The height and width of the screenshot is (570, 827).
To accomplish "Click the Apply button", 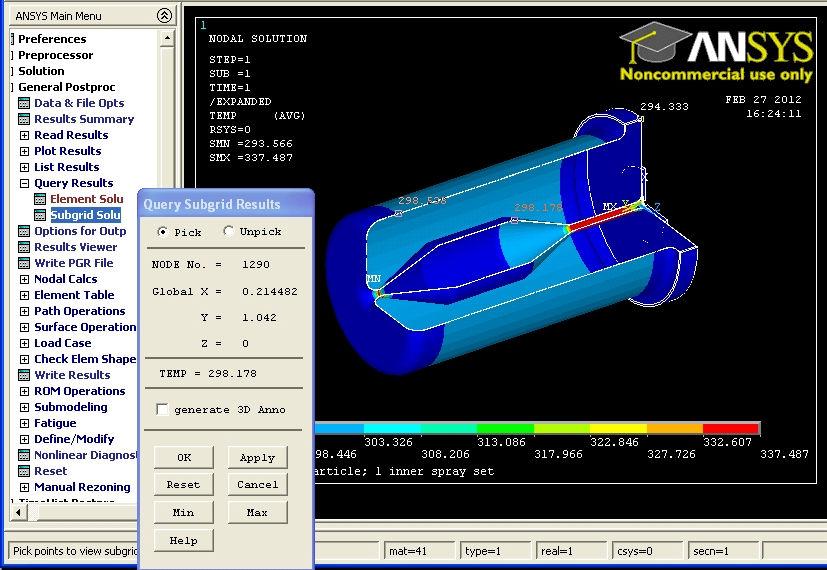I will click(257, 457).
